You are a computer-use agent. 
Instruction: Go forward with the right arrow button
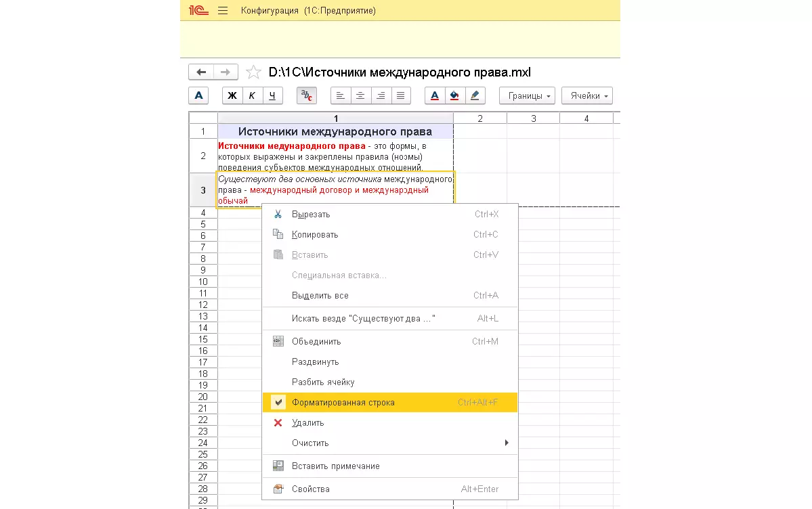(226, 72)
